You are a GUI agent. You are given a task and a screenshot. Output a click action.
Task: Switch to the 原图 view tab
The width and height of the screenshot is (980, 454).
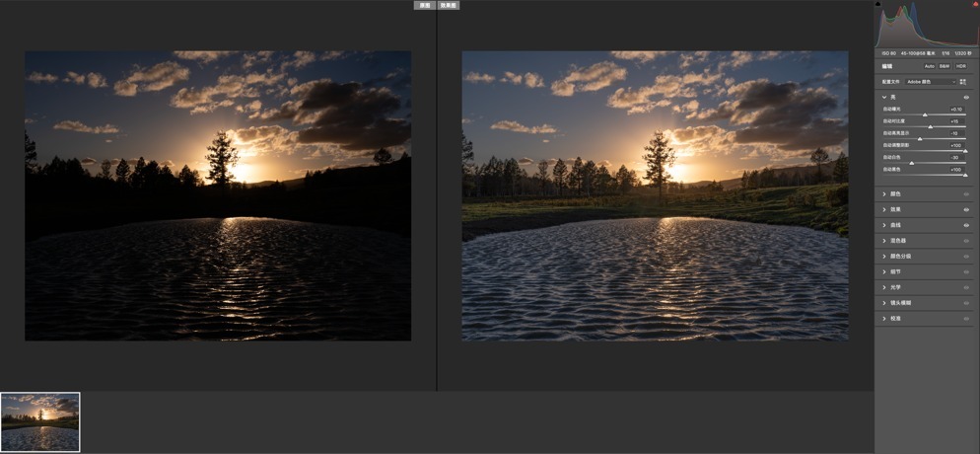[425, 5]
